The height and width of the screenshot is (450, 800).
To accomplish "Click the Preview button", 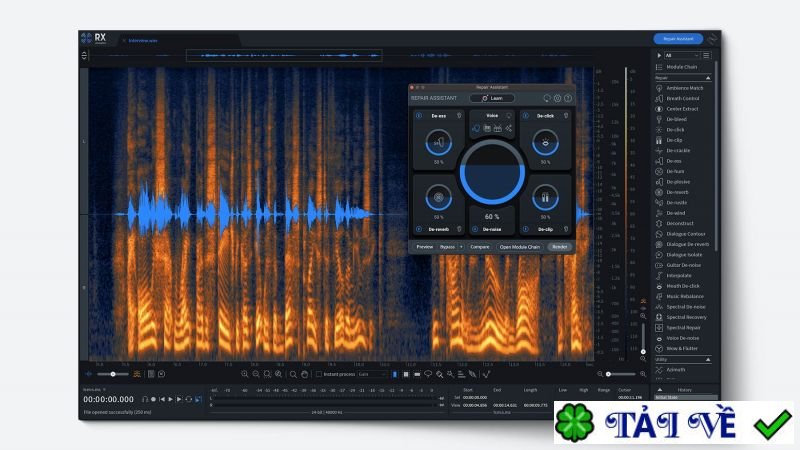I will pyautogui.click(x=424, y=247).
